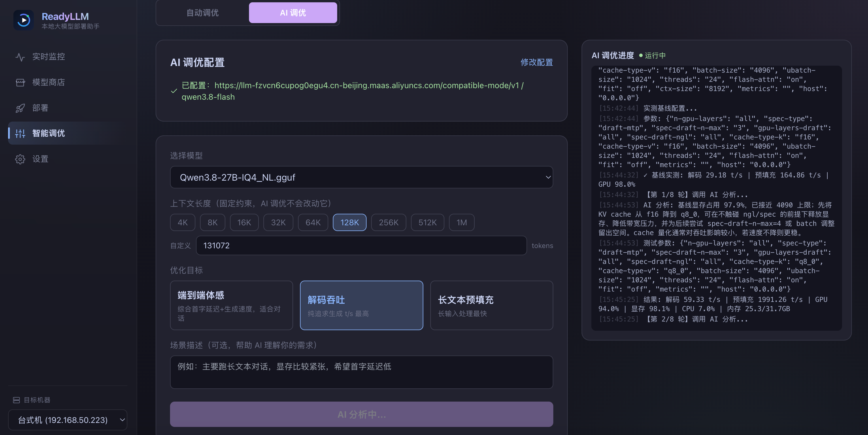This screenshot has height=435, width=868.
Task: Click the 实测基线配置... log line
Action: (x=648, y=108)
